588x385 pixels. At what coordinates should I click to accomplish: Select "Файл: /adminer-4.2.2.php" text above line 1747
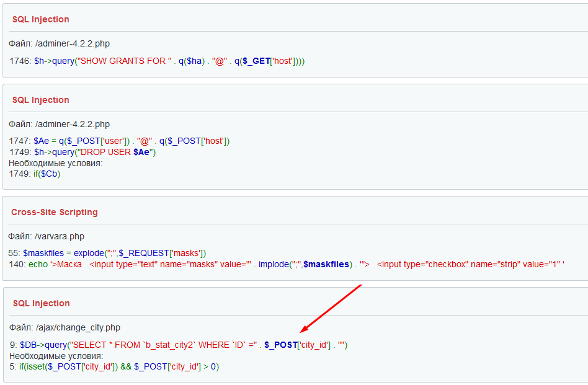click(60, 124)
